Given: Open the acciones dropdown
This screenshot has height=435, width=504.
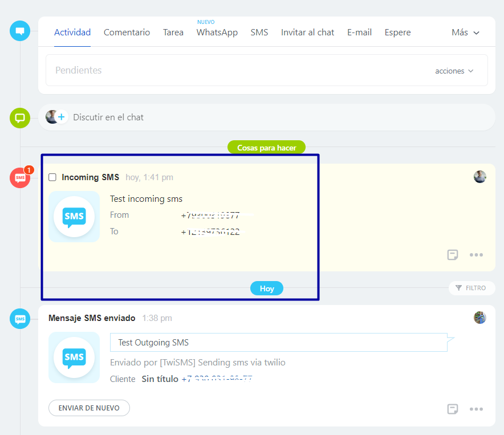Looking at the screenshot, I should pos(454,71).
